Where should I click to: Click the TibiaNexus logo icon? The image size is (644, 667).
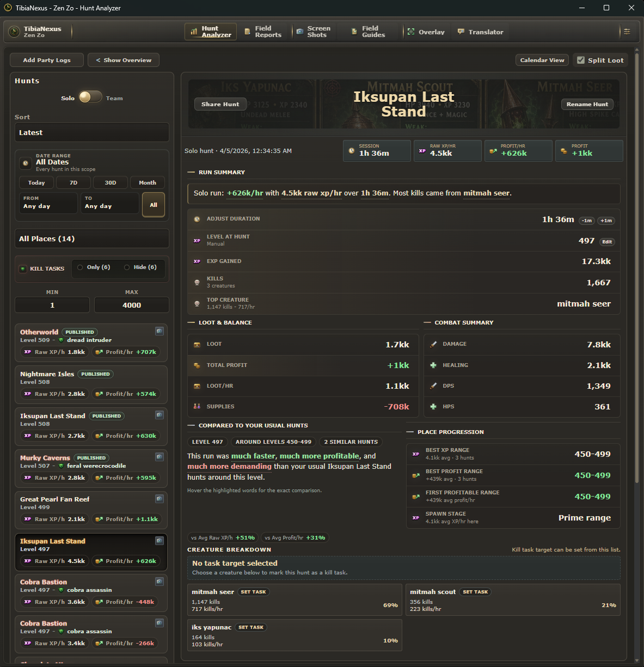(15, 32)
